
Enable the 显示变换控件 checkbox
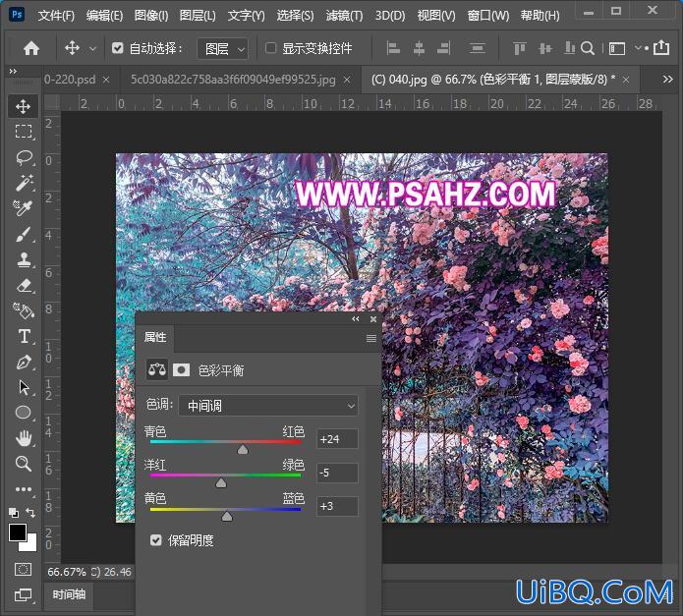(270, 47)
